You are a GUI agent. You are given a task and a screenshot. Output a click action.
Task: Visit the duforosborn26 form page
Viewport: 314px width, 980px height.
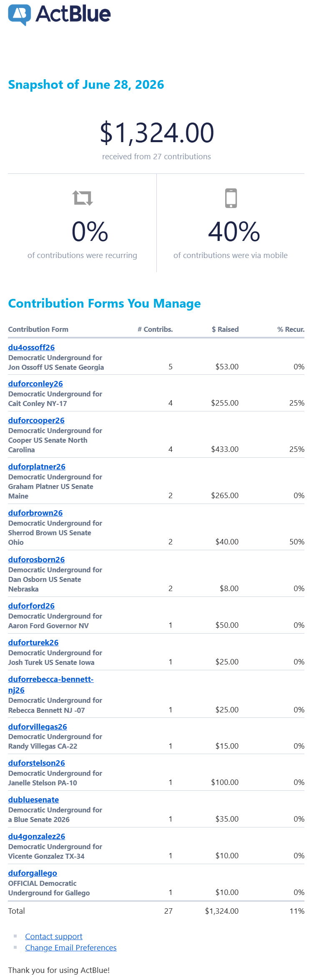37,559
